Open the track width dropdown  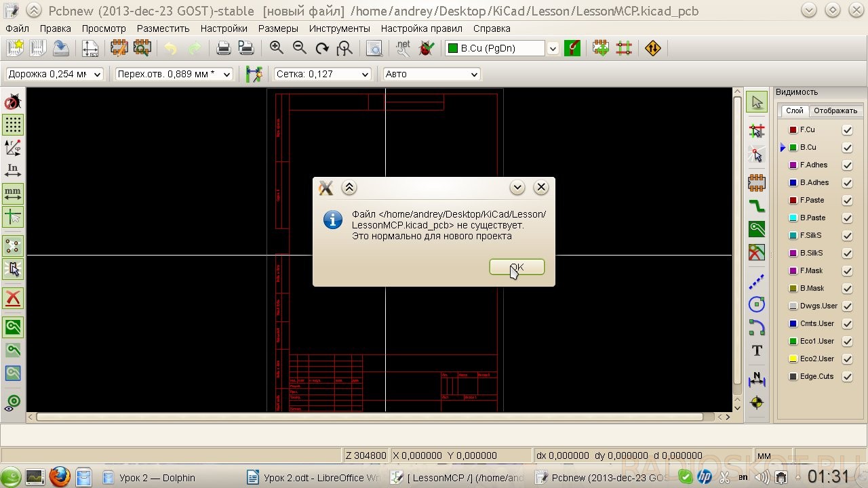[x=54, y=74]
